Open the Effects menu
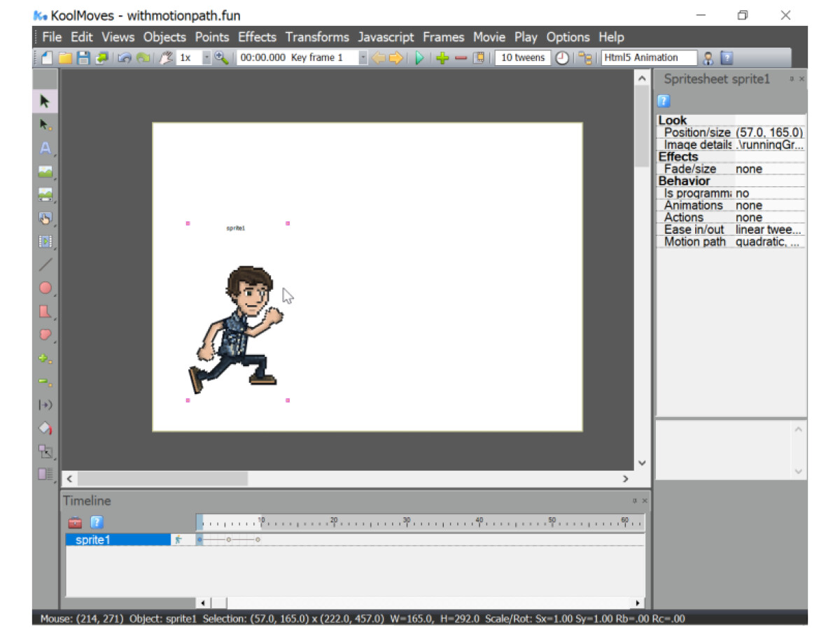 tap(257, 37)
